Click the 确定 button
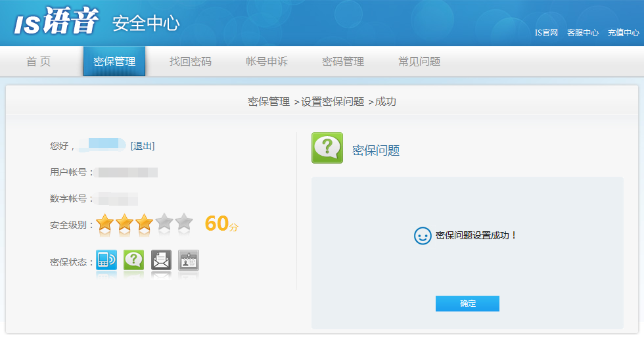The width and height of the screenshot is (644, 345). [467, 304]
